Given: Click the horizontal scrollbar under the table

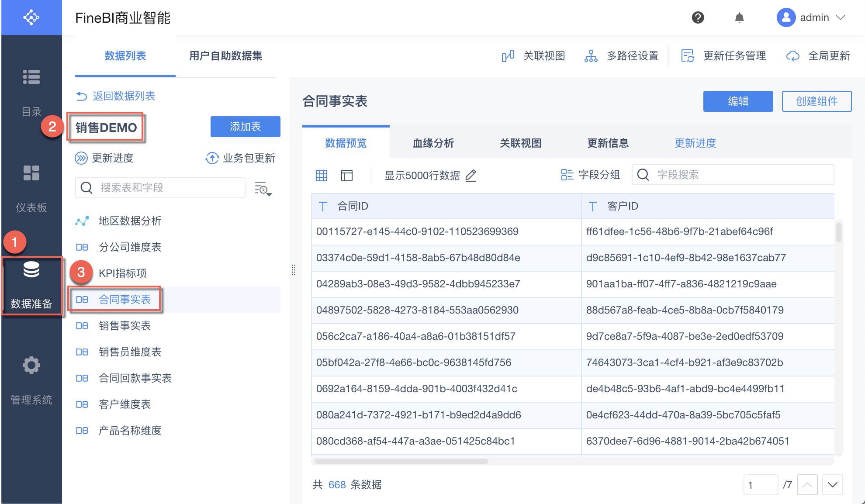Looking at the screenshot, I should [401, 461].
